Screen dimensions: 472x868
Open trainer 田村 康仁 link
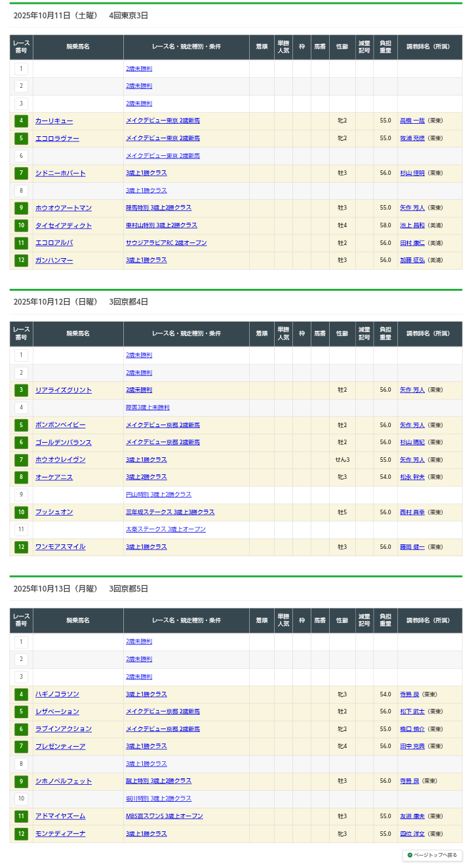[x=412, y=242]
